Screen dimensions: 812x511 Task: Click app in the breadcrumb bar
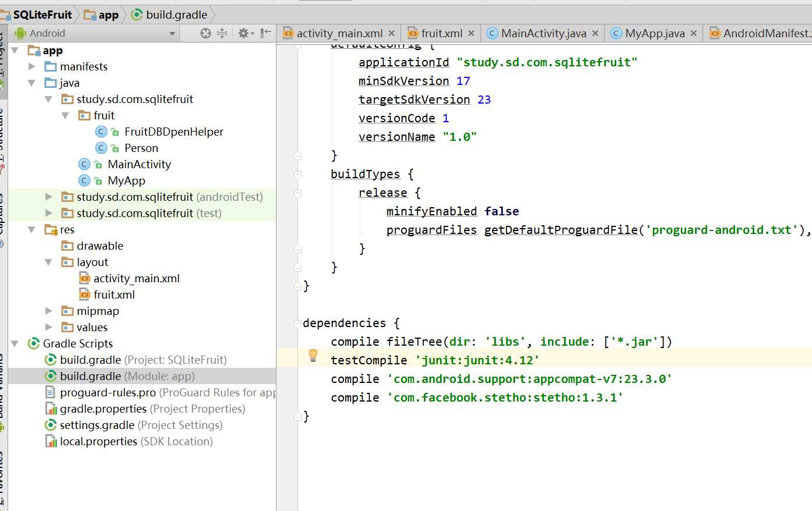(108, 15)
